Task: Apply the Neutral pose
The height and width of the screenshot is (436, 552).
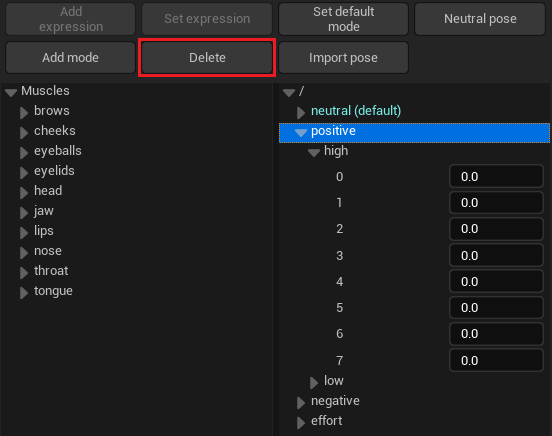Action: 480,19
